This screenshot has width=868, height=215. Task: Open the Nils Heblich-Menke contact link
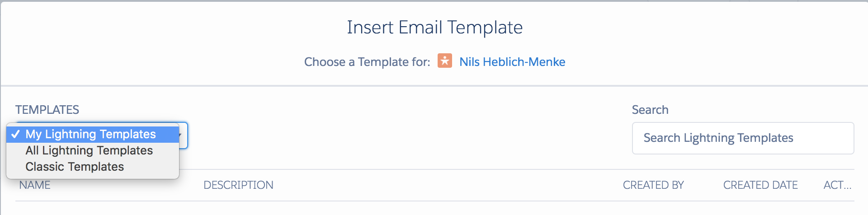pos(512,62)
